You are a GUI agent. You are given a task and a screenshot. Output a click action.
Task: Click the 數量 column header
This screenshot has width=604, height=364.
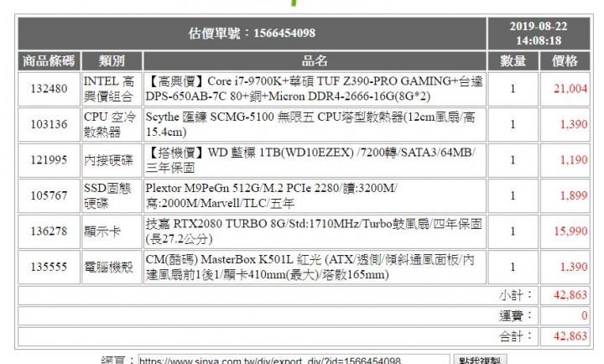(513, 61)
